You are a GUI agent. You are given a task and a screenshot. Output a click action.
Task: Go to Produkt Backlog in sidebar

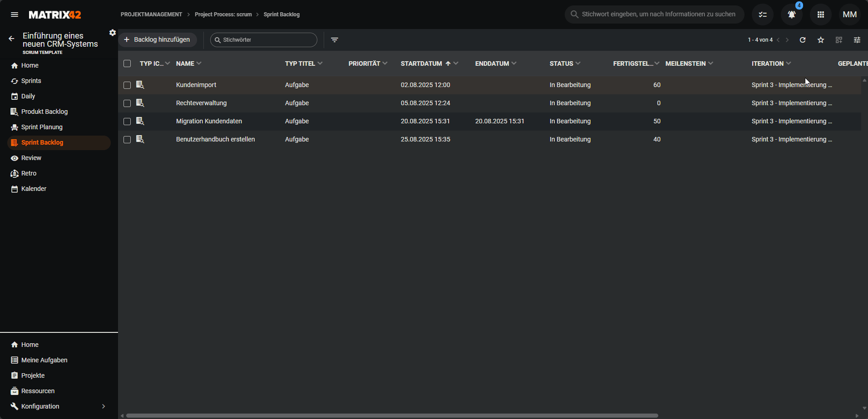44,112
